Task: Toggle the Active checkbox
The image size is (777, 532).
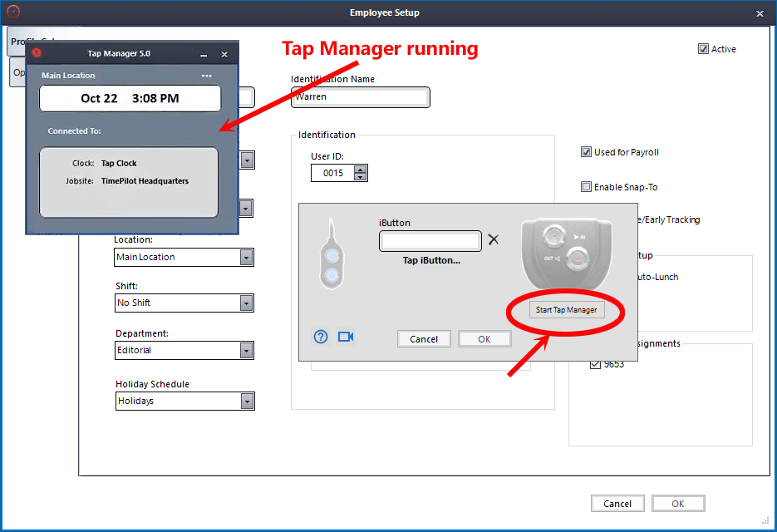Action: click(703, 49)
